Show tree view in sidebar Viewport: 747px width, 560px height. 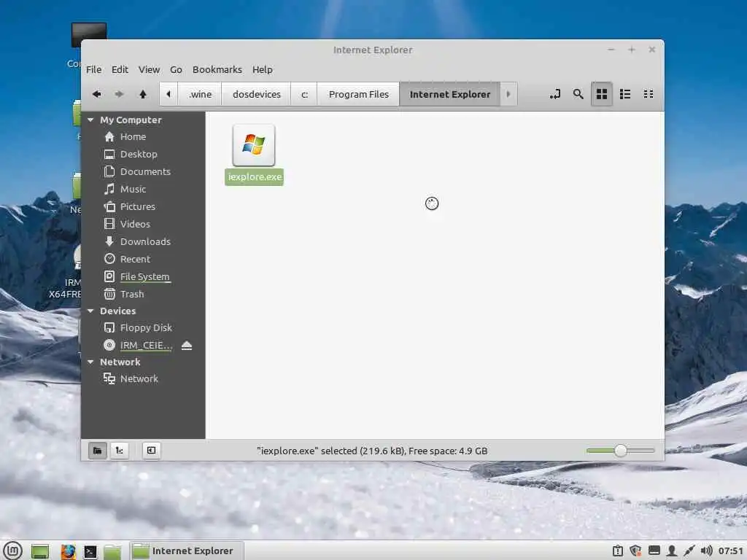pyautogui.click(x=119, y=451)
